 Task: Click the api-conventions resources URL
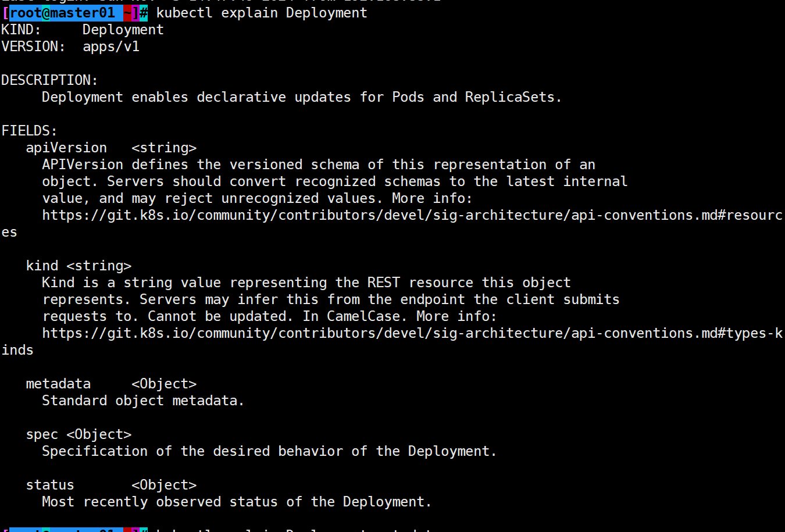(412, 215)
